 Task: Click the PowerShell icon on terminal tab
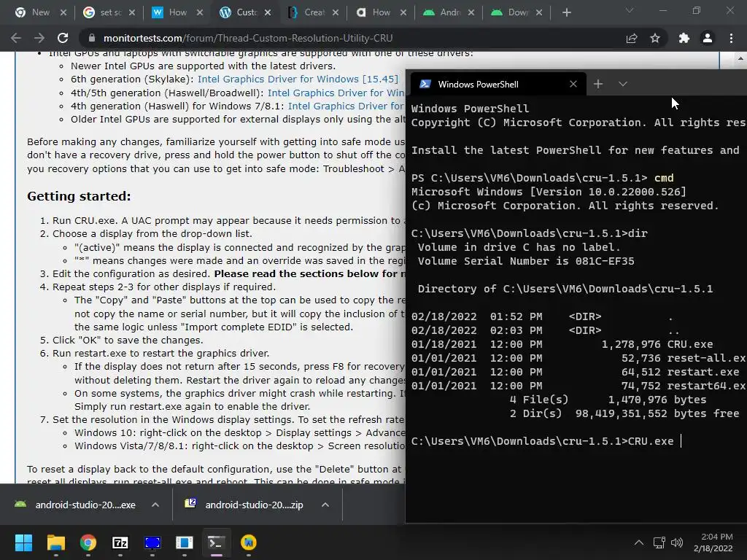[425, 85]
